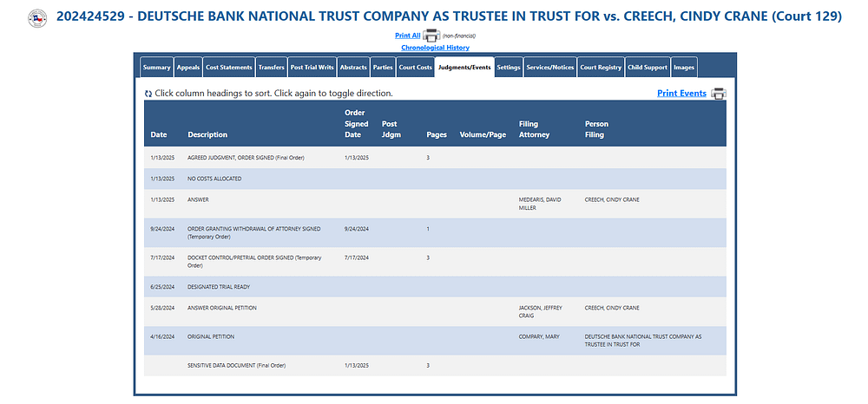
Task: Select the Post Trial Writs tab
Action: point(312,68)
